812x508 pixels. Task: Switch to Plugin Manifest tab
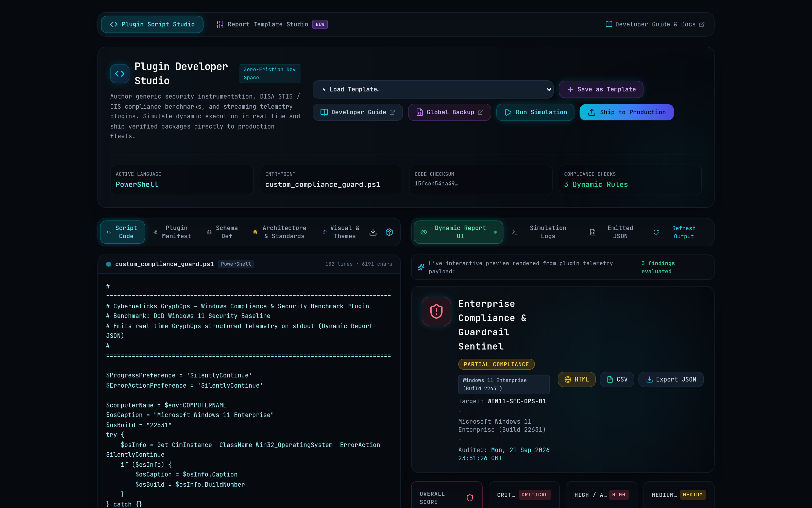point(173,232)
